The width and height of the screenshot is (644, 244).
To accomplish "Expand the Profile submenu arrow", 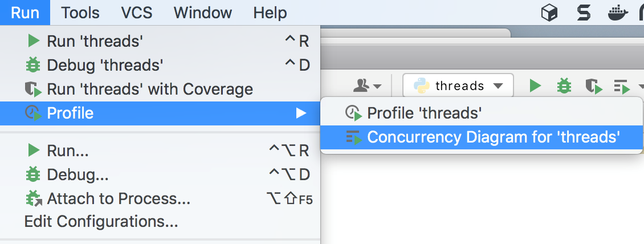I will click(301, 113).
